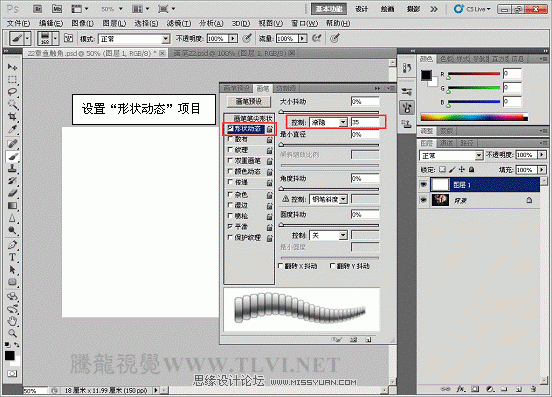Hide the 背景 layer using its eye icon
552x397 pixels.
coord(424,200)
